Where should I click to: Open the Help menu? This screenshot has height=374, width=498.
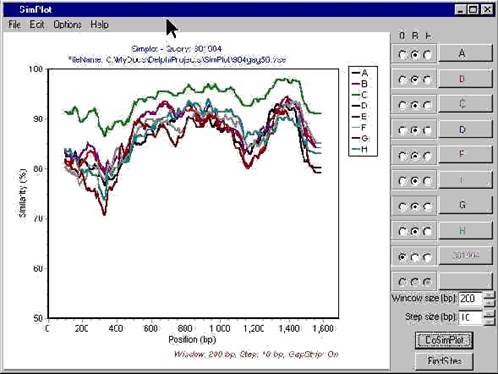pyautogui.click(x=99, y=25)
